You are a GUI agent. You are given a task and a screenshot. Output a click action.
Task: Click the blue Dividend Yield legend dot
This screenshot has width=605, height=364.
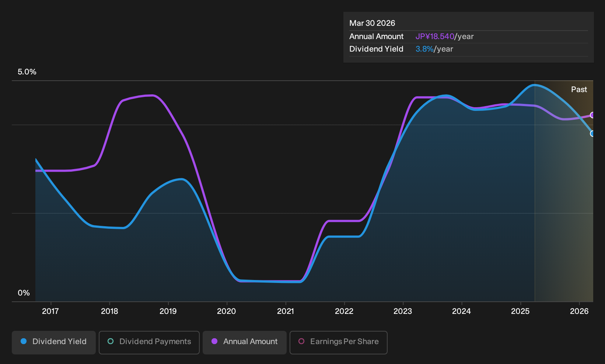[24, 341]
